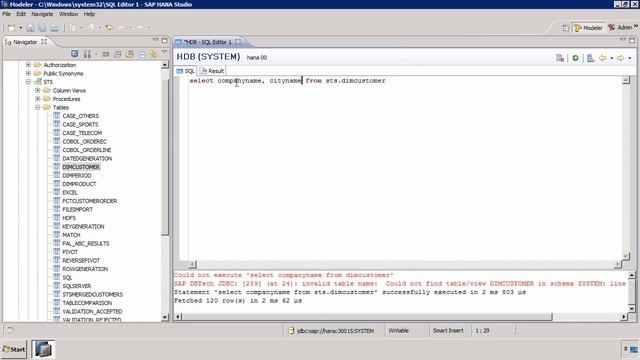Select the SQL tab
Screen dimensions: 640x360
tap(186, 71)
